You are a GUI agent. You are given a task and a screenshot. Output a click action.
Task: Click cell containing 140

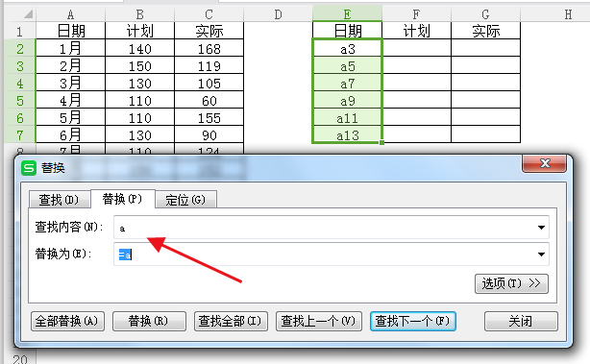(x=139, y=48)
